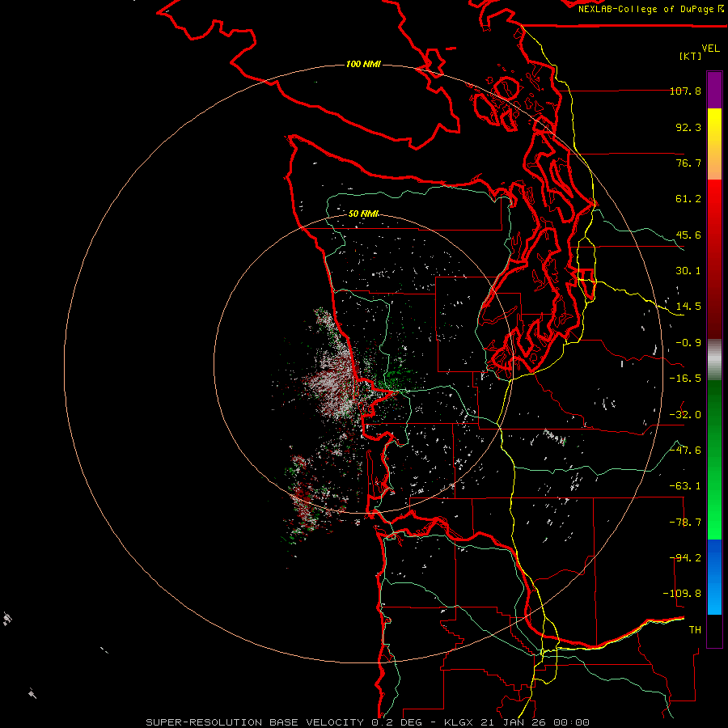Image resolution: width=728 pixels, height=728 pixels.
Task: Click the red segment of the color bar
Action: tap(714, 259)
